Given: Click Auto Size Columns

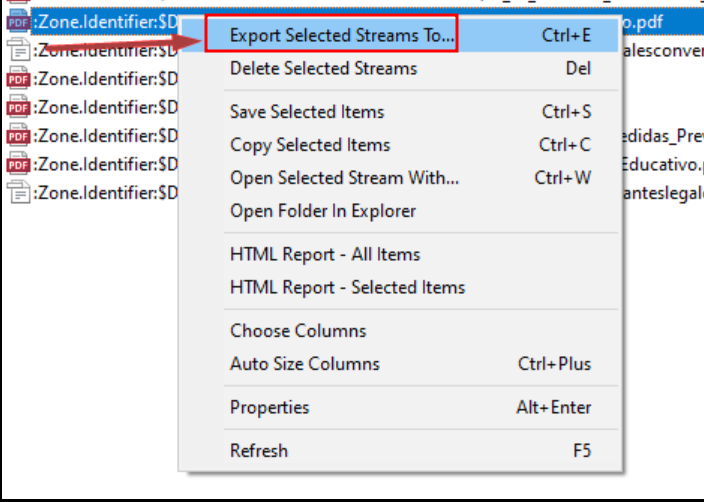Looking at the screenshot, I should pyautogui.click(x=305, y=364).
